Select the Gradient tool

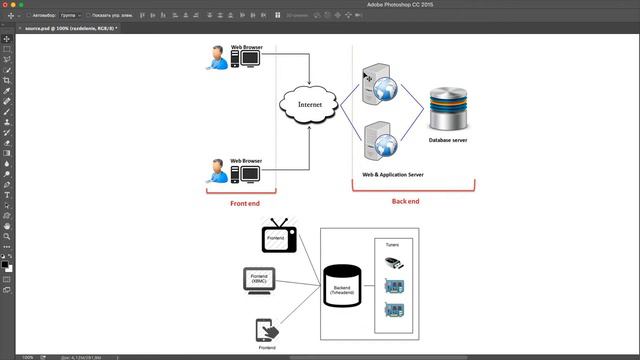(x=7, y=153)
